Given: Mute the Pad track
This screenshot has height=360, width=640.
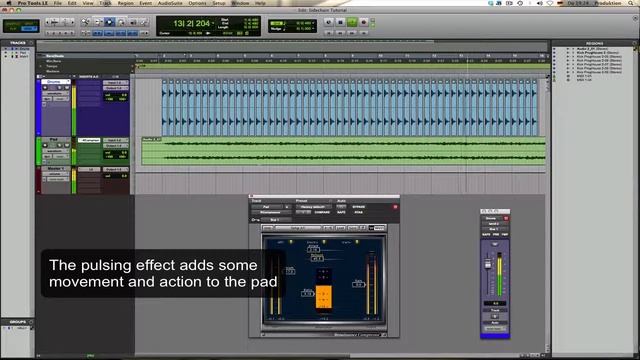Looking at the screenshot, I should tap(66, 145).
